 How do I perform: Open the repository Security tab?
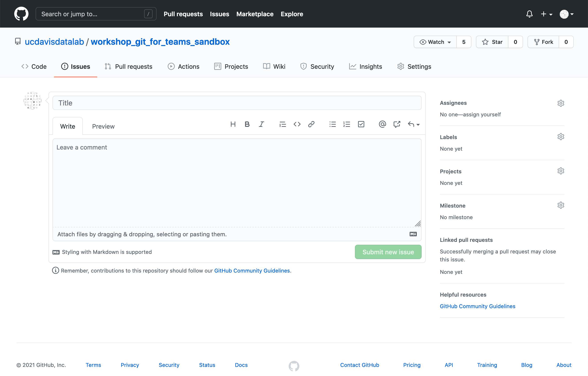pyautogui.click(x=317, y=67)
